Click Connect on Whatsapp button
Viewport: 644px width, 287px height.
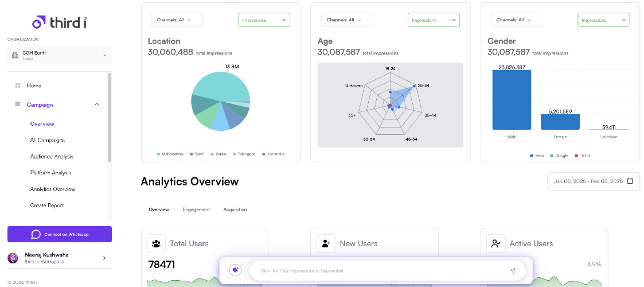coord(60,234)
